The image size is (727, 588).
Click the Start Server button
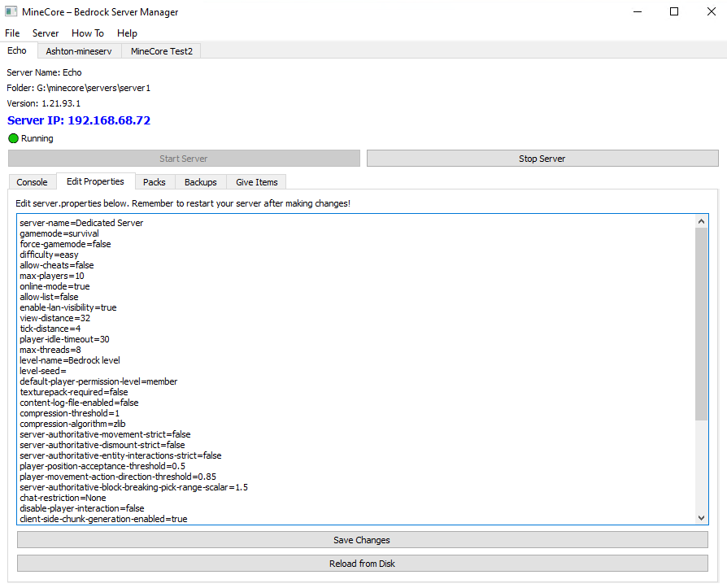pos(184,159)
